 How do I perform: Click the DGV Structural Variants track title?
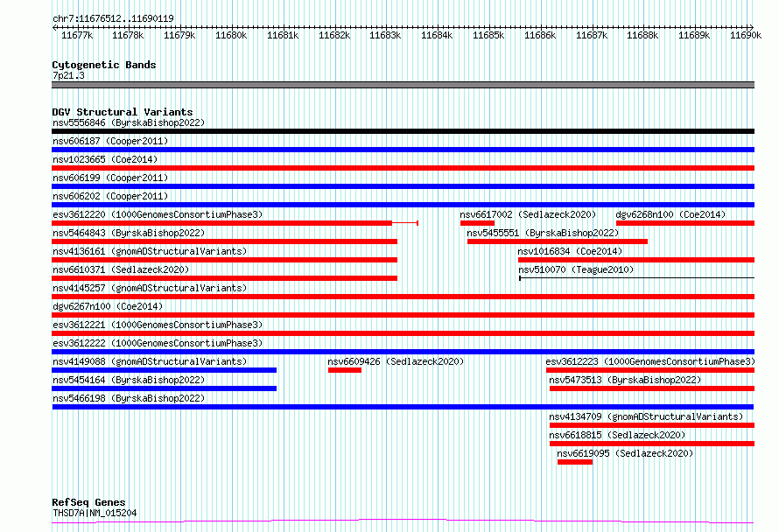tap(123, 112)
